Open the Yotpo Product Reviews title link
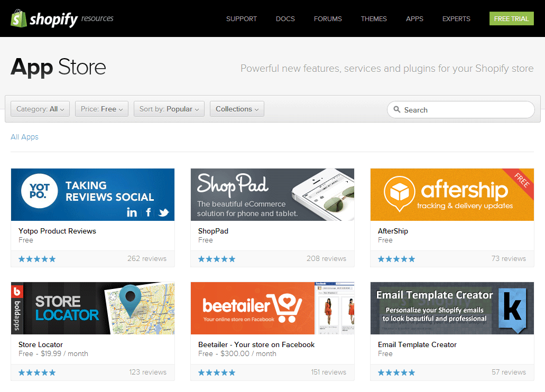The width and height of the screenshot is (545, 392). pos(57,231)
